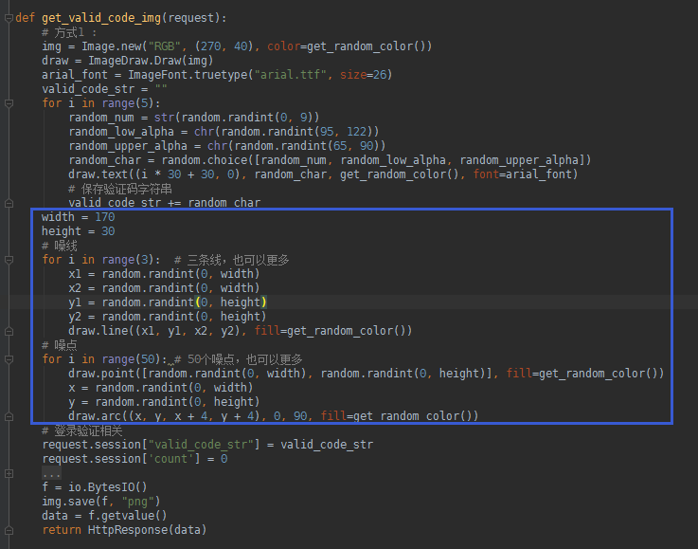Image resolution: width=698 pixels, height=549 pixels.
Task: Click the 'data = f.getvalue()' line
Action: 104,516
